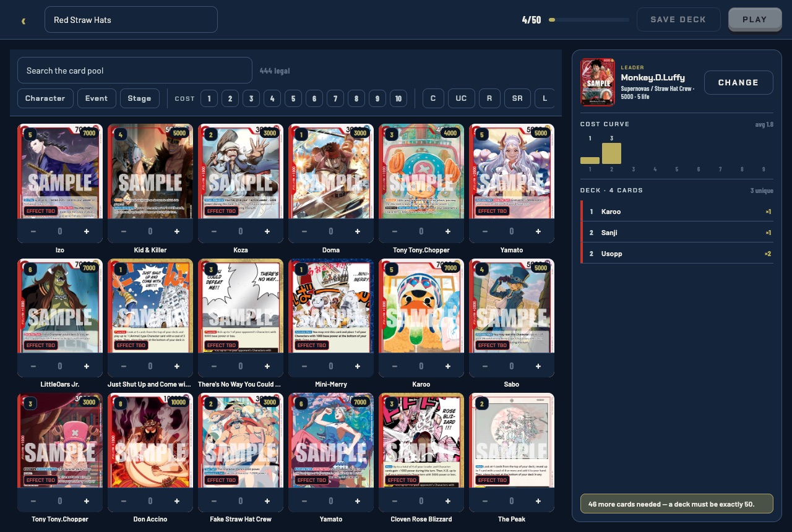Add a Fake Straw Hat Crew card

tap(267, 500)
